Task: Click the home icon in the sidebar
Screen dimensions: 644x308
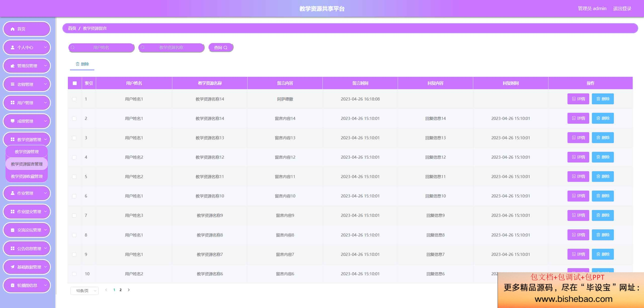Action: click(x=12, y=29)
